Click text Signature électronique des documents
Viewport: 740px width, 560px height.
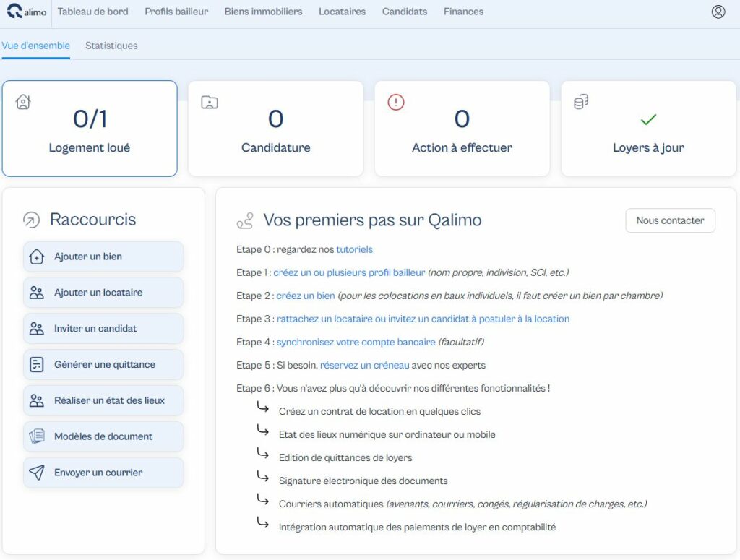tap(363, 481)
